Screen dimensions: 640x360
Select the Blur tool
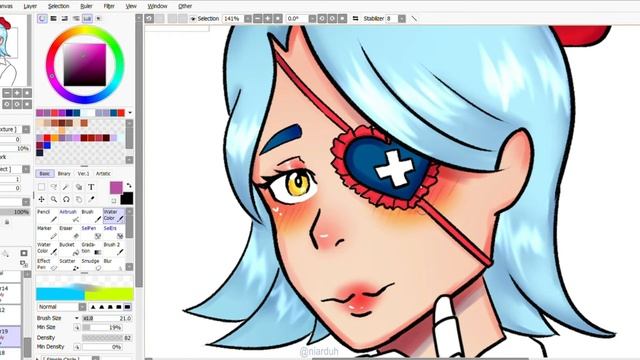pyautogui.click(x=113, y=264)
